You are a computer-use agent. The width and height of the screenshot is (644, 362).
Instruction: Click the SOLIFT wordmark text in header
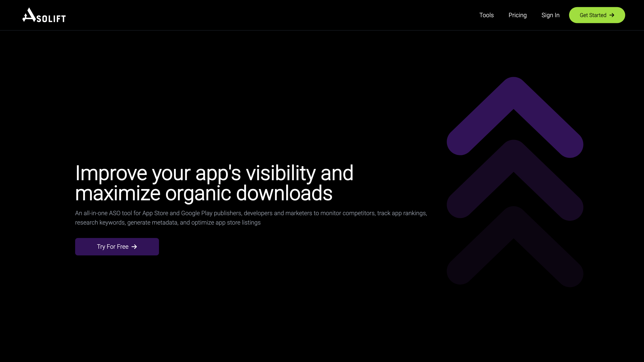(x=51, y=19)
